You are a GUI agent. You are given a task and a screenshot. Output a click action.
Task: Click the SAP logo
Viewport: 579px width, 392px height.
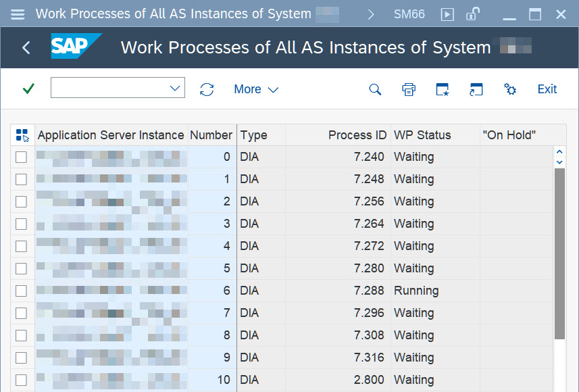[x=74, y=47]
